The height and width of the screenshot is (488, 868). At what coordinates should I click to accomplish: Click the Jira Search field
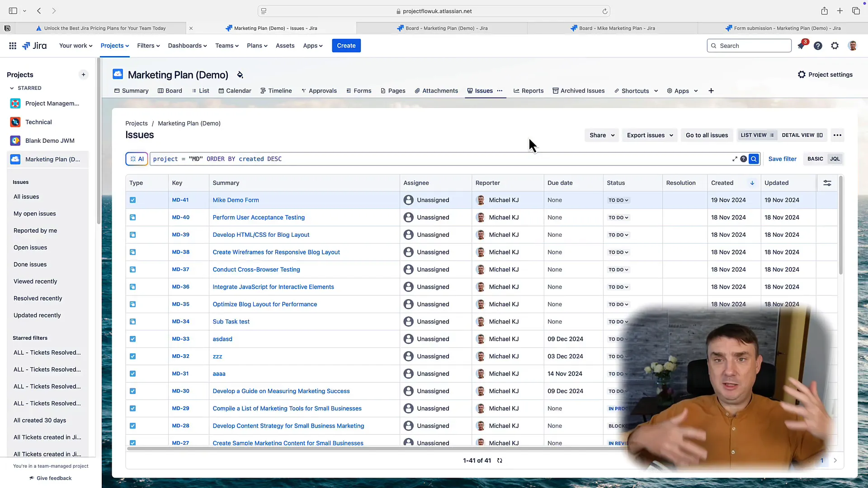[749, 46]
